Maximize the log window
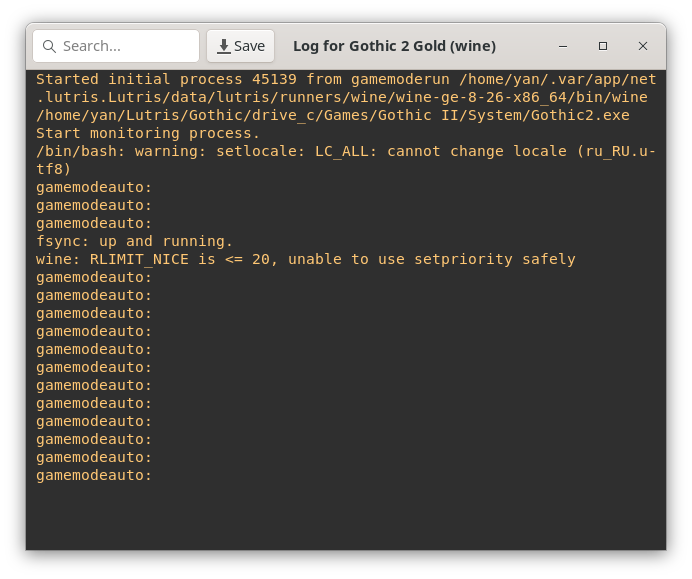Image resolution: width=692 pixels, height=579 pixels. pyautogui.click(x=603, y=46)
